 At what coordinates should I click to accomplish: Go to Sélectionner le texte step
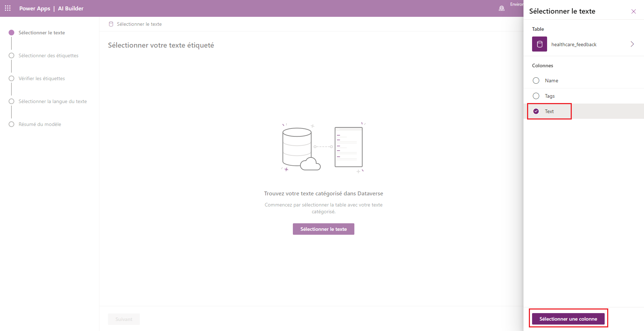37,33
